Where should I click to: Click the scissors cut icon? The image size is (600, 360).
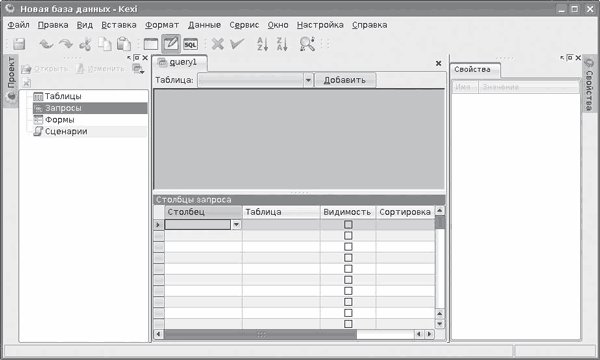coord(85,44)
